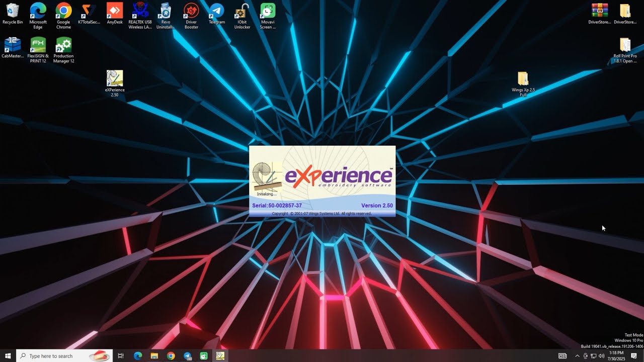Open News and interests taskbar widget
The image size is (644, 362).
pyautogui.click(x=562, y=356)
